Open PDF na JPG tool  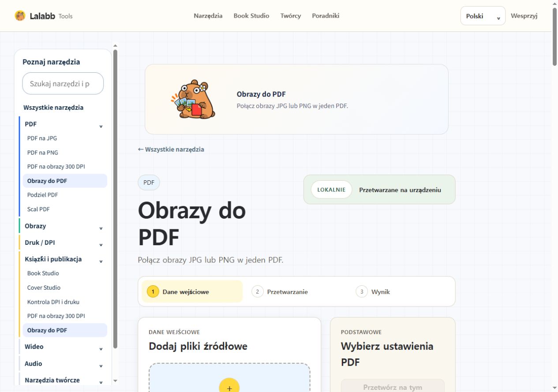(42, 138)
